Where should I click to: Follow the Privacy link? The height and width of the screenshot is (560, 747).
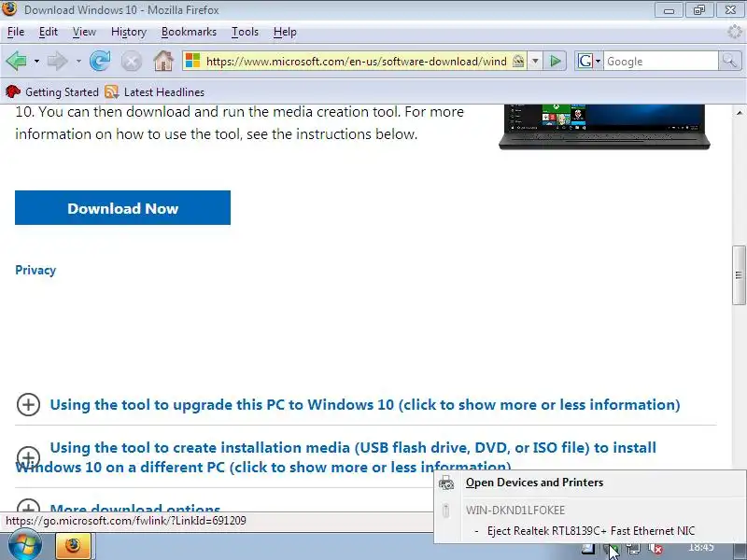tap(35, 270)
